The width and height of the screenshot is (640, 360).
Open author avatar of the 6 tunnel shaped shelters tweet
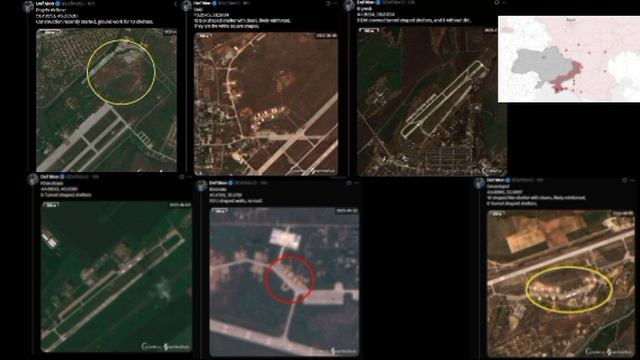[33, 179]
